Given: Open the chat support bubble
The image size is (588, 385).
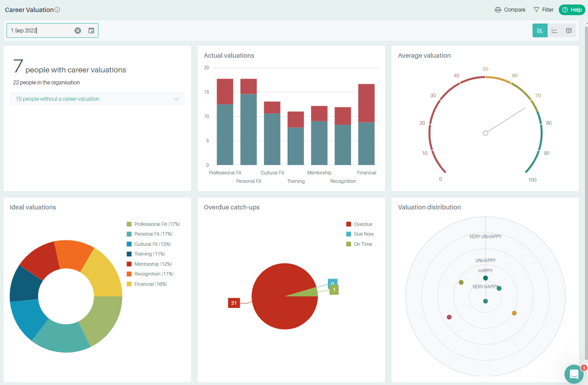Looking at the screenshot, I should point(574,374).
